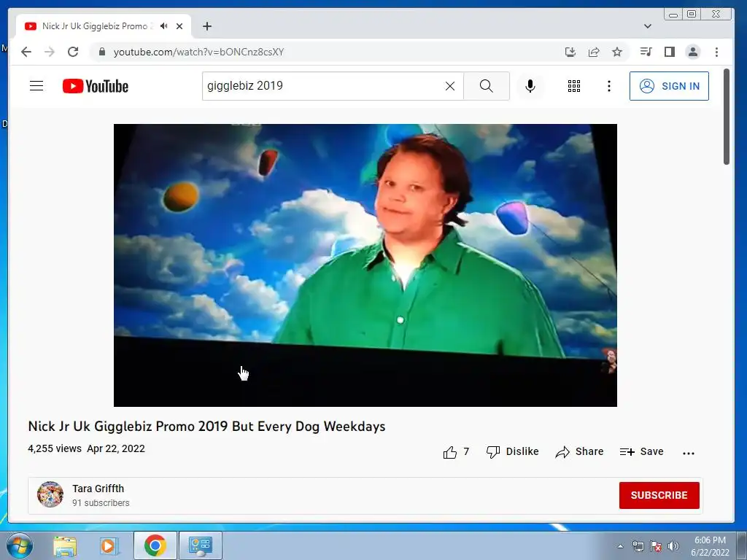Viewport: 747px width, 560px height.
Task: Launch Windows Media Player from the taskbar
Action: coord(109,545)
